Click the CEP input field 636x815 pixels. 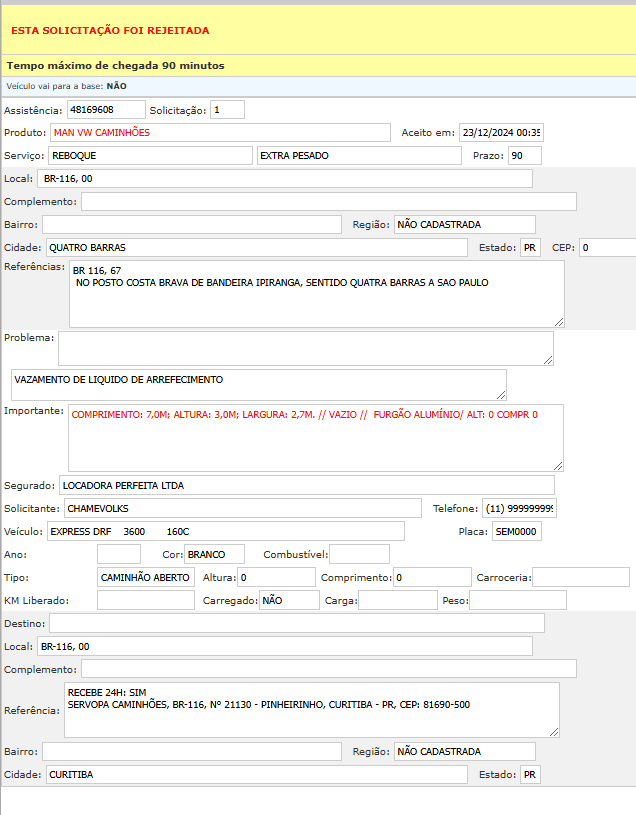[x=606, y=247]
